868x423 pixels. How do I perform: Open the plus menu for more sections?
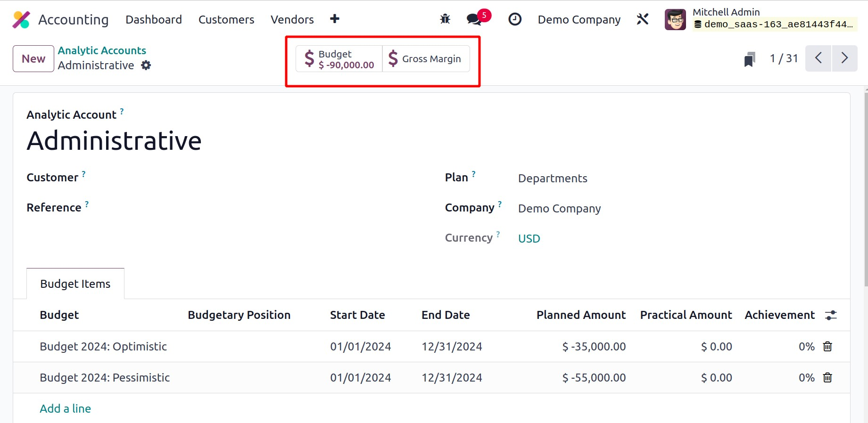click(334, 19)
